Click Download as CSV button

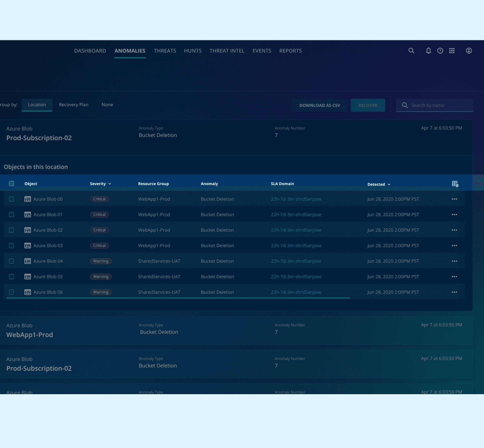[x=320, y=105]
